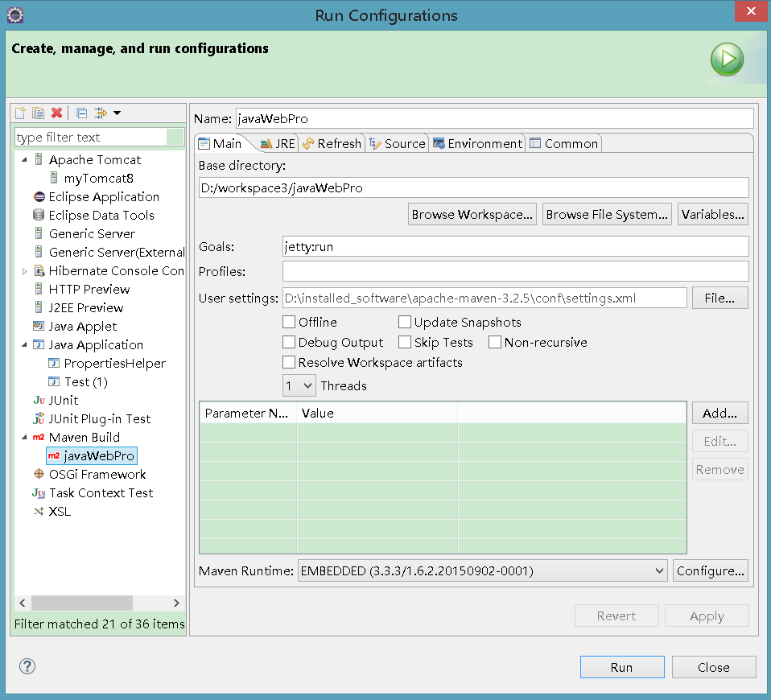Click the gear icon in title bar
The width and height of the screenshot is (771, 700).
point(15,15)
